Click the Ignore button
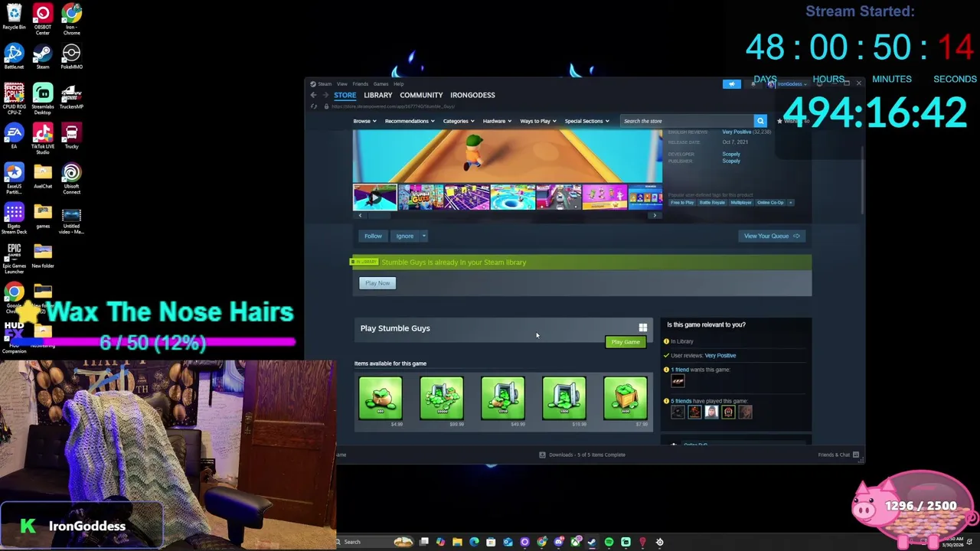Viewport: 980px width, 551px height. coord(404,236)
